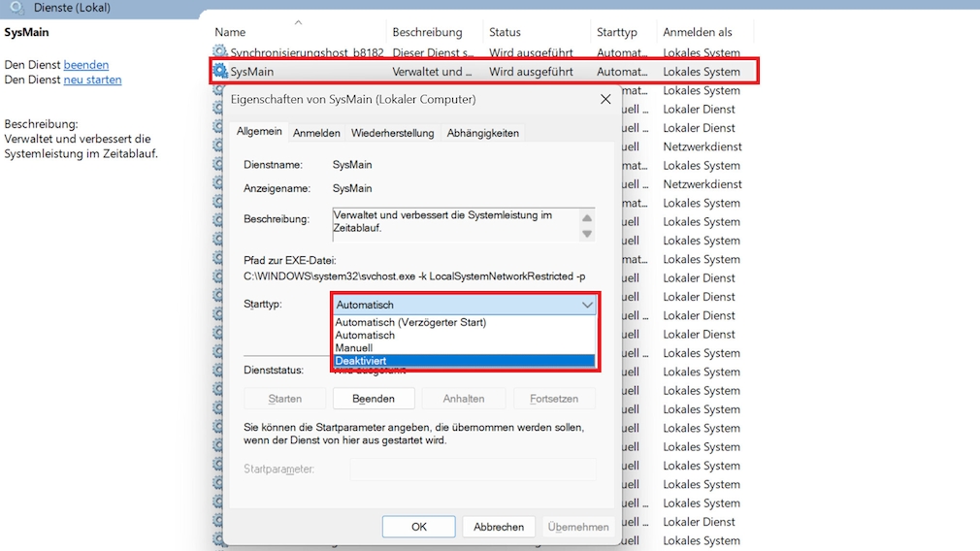The height and width of the screenshot is (551, 980).
Task: Click the Abbrechen button
Action: pyautogui.click(x=499, y=527)
